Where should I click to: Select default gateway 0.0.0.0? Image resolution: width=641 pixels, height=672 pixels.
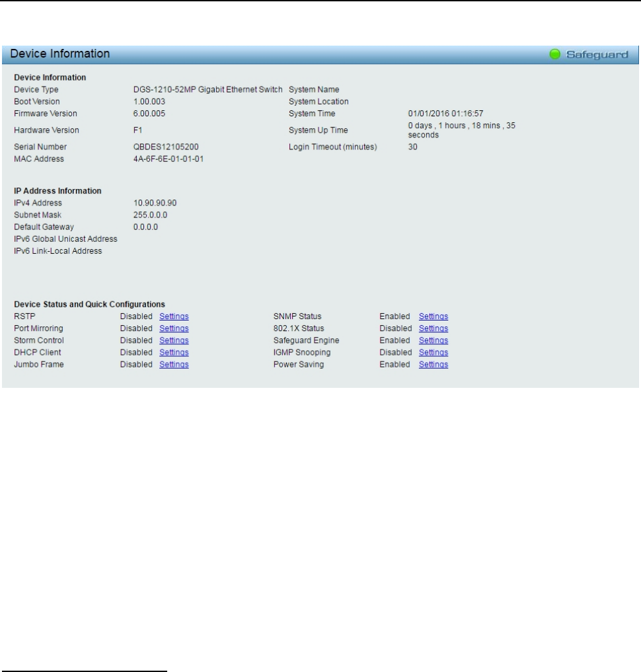145,227
